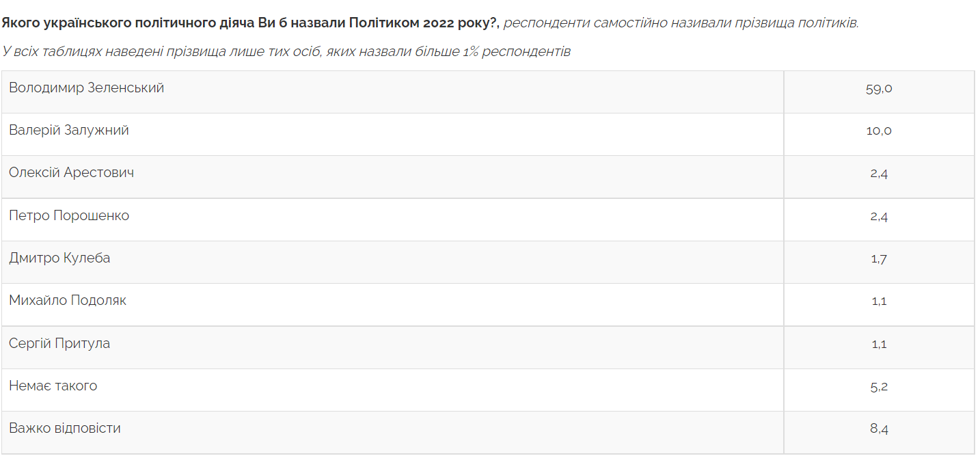This screenshot has width=980, height=456.
Task: Select the Валерій Залужний row label
Action: point(69,131)
